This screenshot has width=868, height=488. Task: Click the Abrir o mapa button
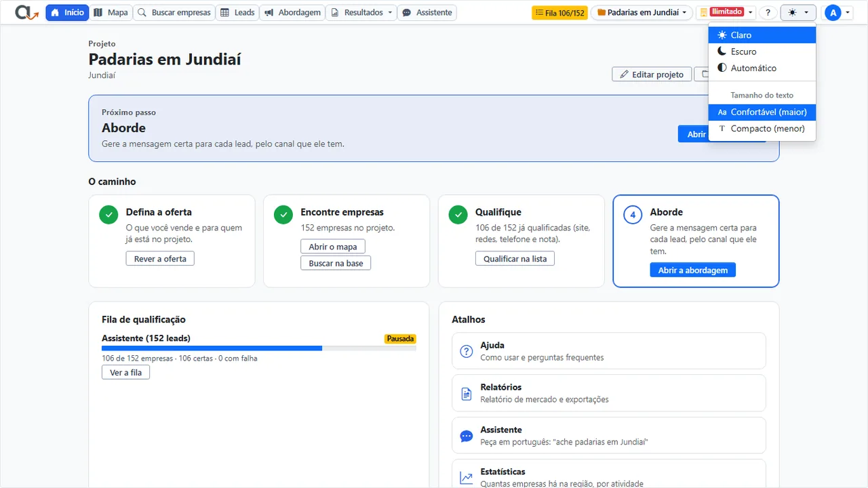point(333,246)
